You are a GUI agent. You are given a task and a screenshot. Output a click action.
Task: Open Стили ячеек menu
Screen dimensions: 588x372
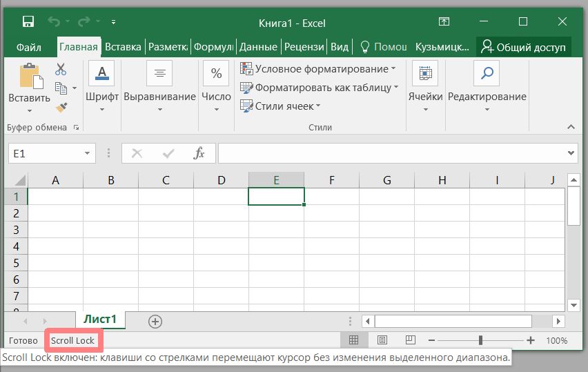point(280,106)
